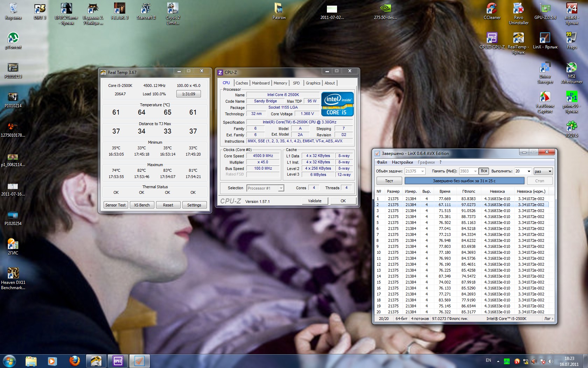588x368 pixels.
Task: Click the Validate button in CPU-Z
Action: click(x=315, y=201)
